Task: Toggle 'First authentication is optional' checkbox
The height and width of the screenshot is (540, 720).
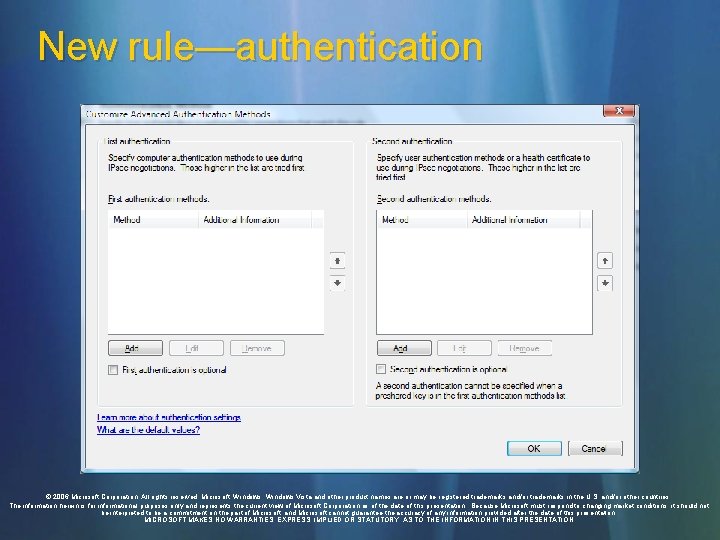Action: [113, 370]
